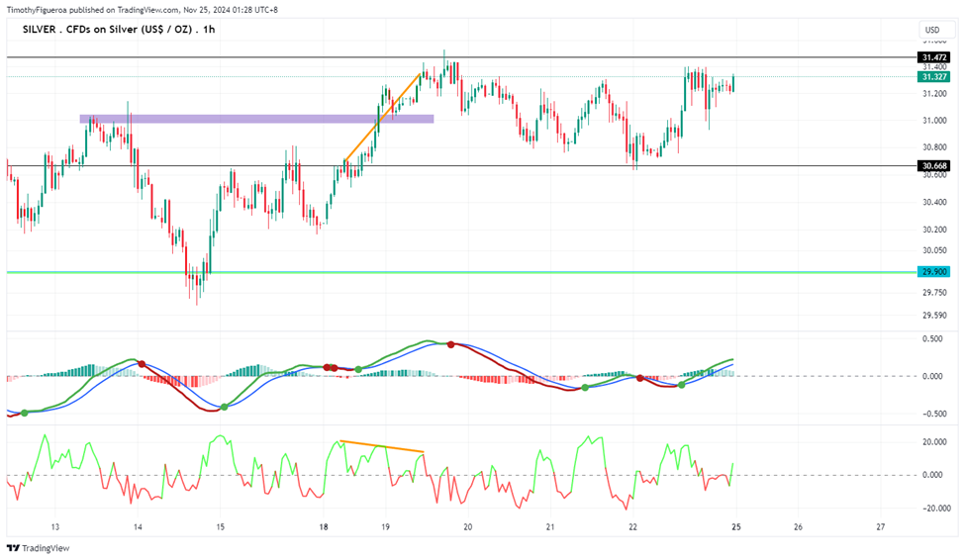Click the 0.500 MACD scale label
Image resolution: width=965 pixels, height=560 pixels.
click(933, 338)
